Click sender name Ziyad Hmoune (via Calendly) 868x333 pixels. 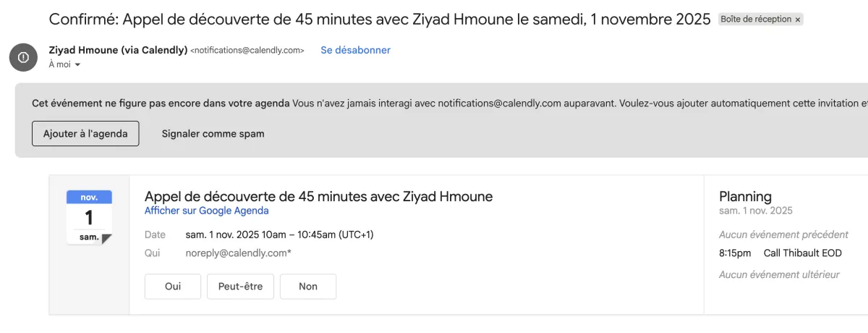118,50
